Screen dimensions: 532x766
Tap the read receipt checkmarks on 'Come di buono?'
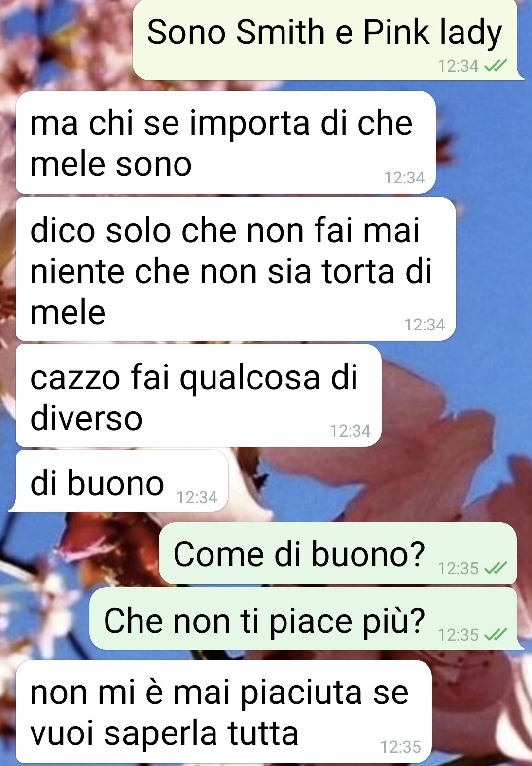(x=496, y=568)
